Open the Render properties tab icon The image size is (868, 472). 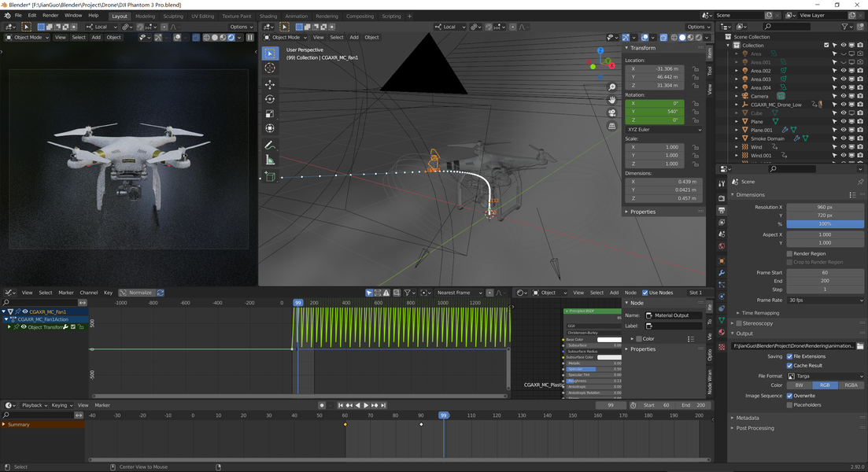click(722, 198)
